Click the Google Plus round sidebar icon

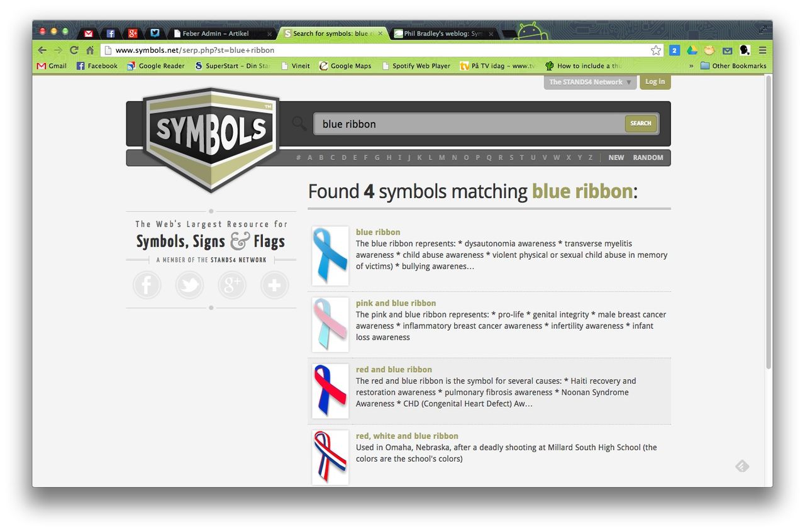[x=232, y=285]
